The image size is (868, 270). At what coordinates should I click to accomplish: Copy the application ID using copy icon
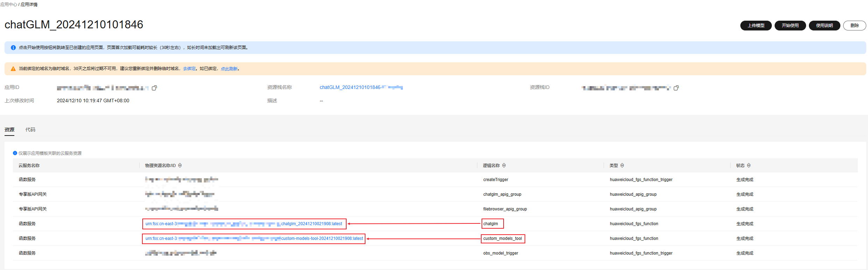pyautogui.click(x=154, y=88)
